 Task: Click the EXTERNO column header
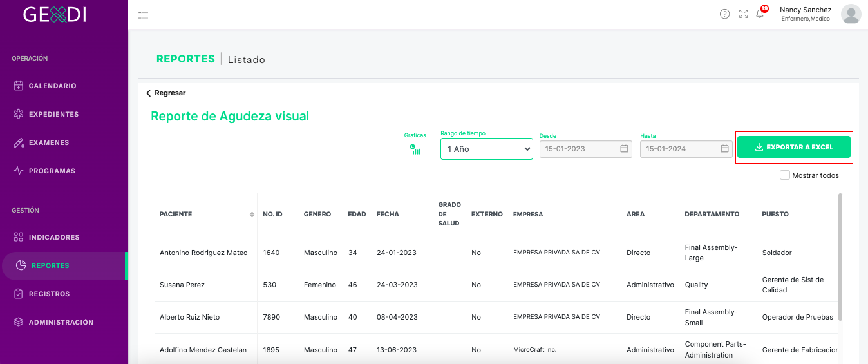pos(487,215)
